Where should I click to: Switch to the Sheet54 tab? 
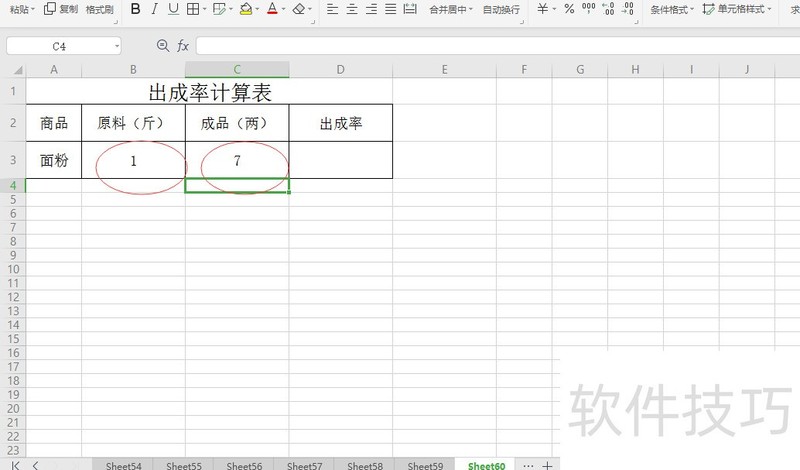123,465
